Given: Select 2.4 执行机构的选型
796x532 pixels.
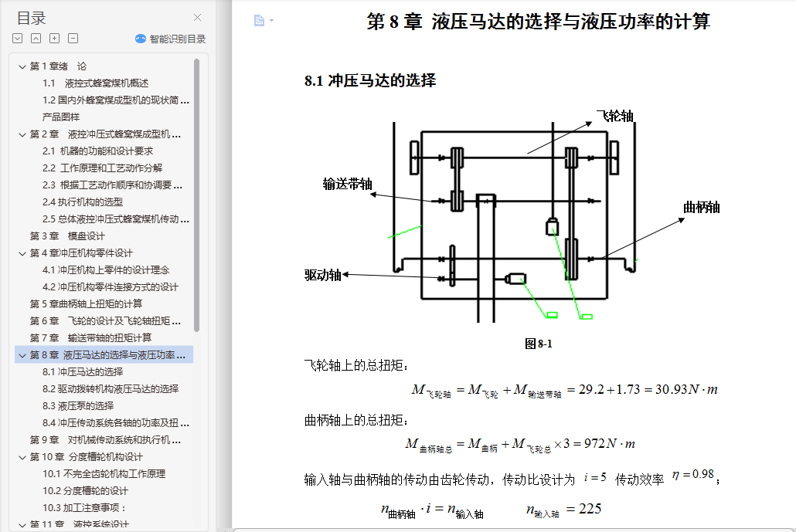Looking at the screenshot, I should pos(83,202).
